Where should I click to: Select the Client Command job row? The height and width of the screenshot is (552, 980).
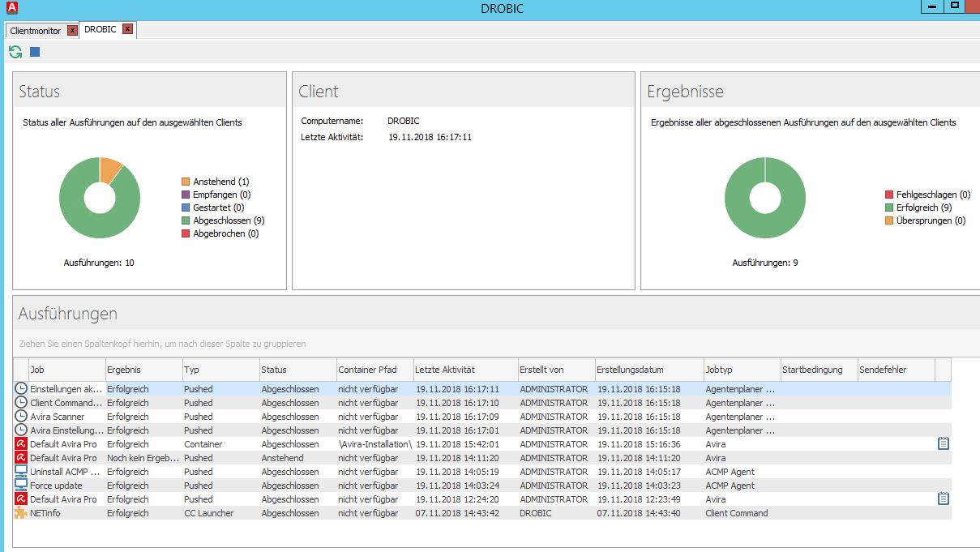pyautogui.click(x=66, y=403)
